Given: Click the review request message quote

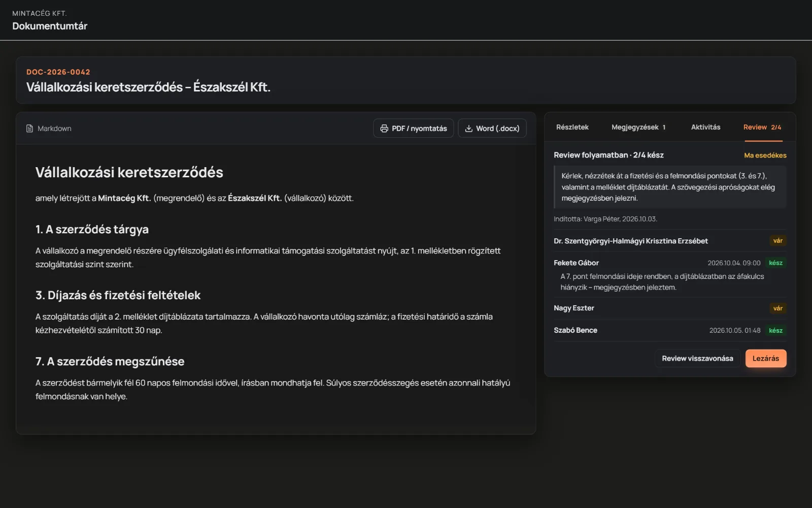Looking at the screenshot, I should [670, 187].
